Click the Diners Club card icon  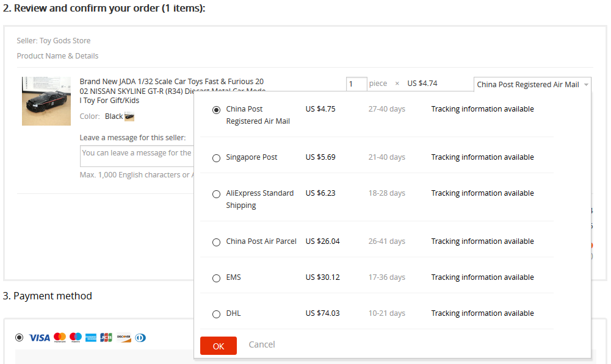pos(140,338)
